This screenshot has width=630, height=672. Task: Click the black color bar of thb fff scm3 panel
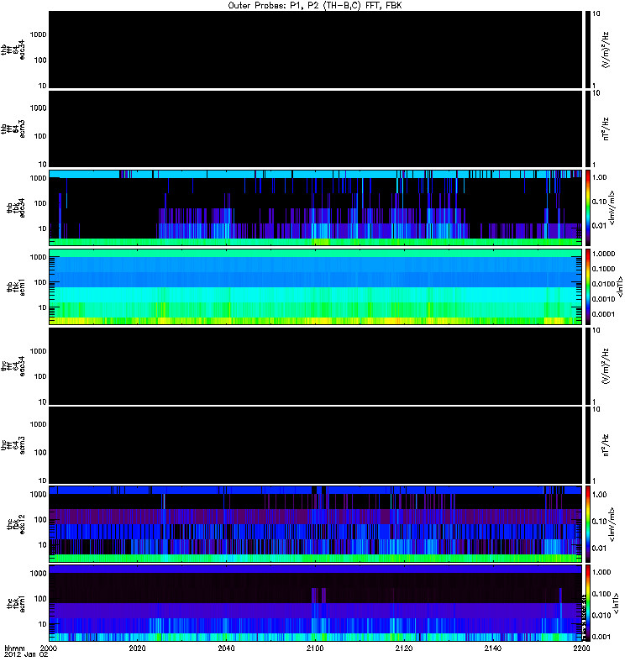(x=588, y=129)
